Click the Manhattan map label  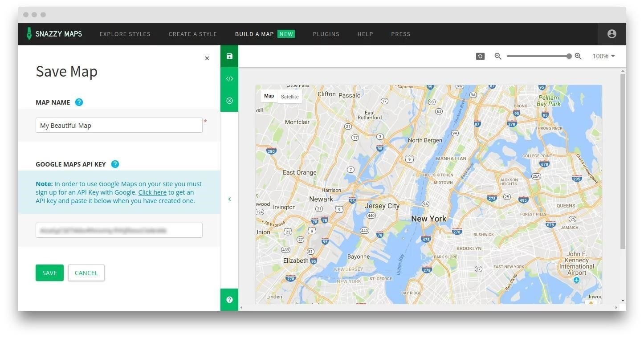[451, 158]
